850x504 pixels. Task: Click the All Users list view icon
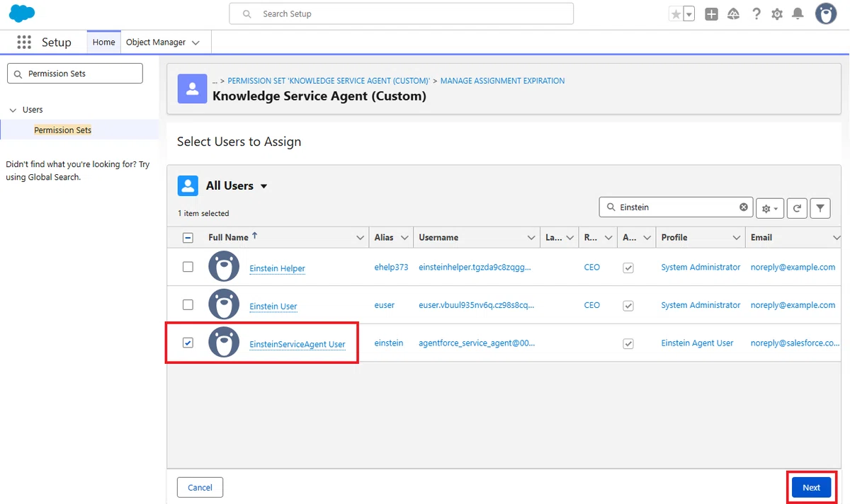pyautogui.click(x=188, y=185)
